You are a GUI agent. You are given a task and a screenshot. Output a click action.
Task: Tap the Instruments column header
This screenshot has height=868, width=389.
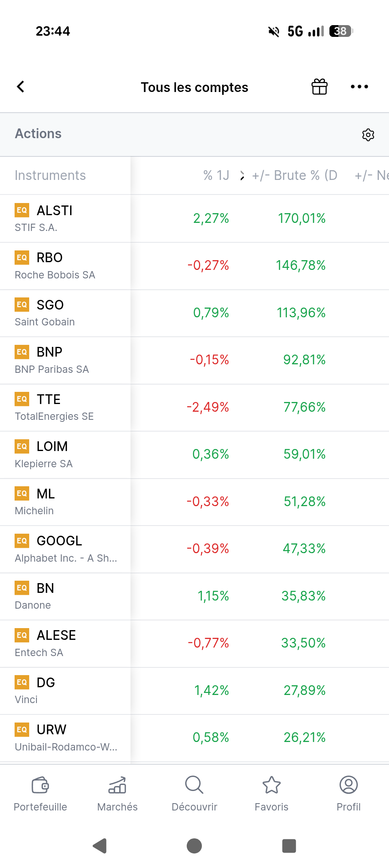[50, 175]
